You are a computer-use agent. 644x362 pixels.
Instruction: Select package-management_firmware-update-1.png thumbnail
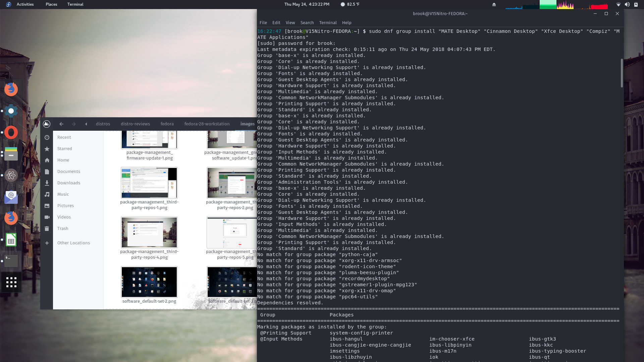coord(149,140)
